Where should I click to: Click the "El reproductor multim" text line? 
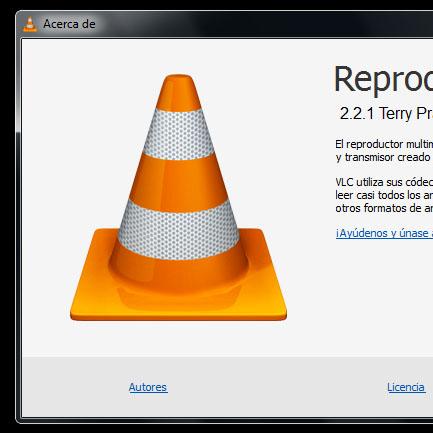(384, 144)
